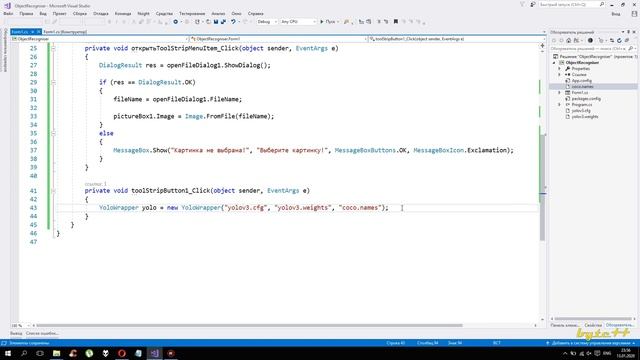Open the Свойства tab at panel bottom
The height and width of the screenshot is (360, 640).
[x=593, y=325]
